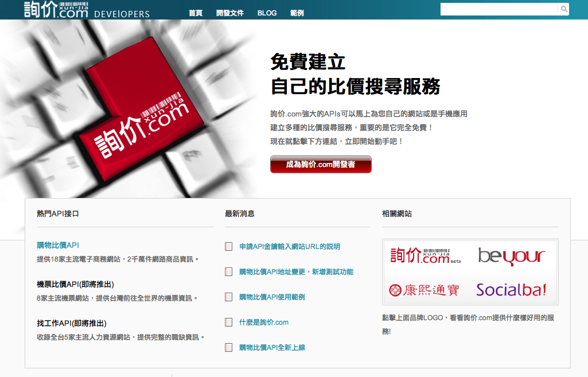Click text 建立多種的比價搜尋服務，重要的是它完全免費！

point(352,127)
